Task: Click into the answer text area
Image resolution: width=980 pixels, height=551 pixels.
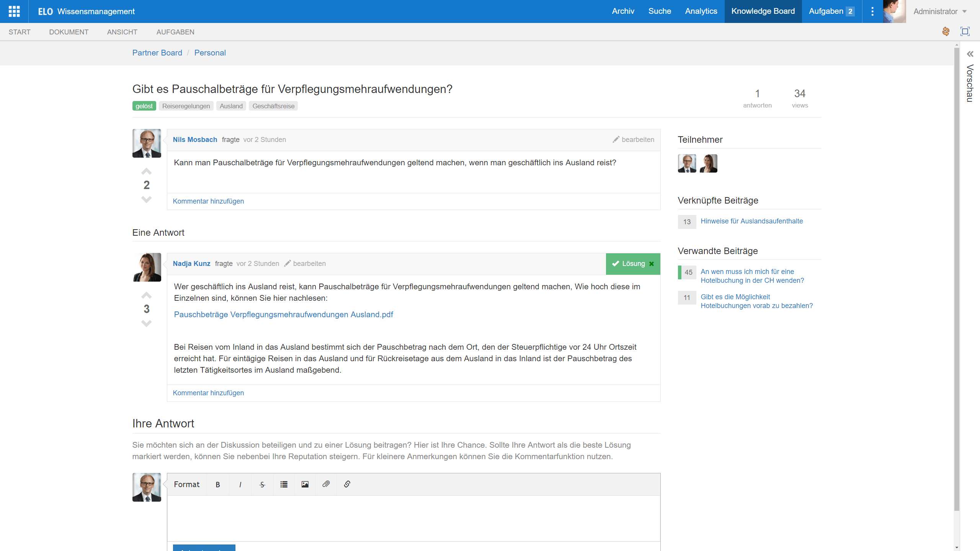Action: click(x=413, y=518)
